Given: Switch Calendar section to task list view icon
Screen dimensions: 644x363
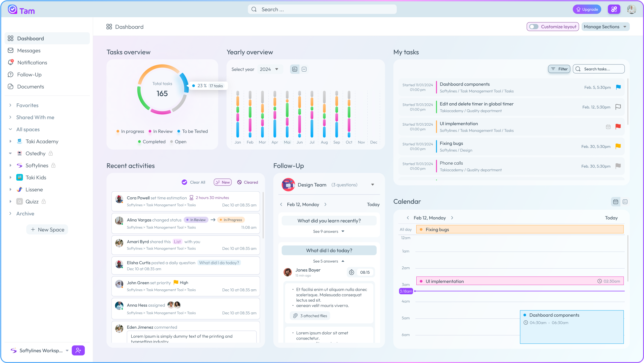Looking at the screenshot, I should click(x=625, y=202).
